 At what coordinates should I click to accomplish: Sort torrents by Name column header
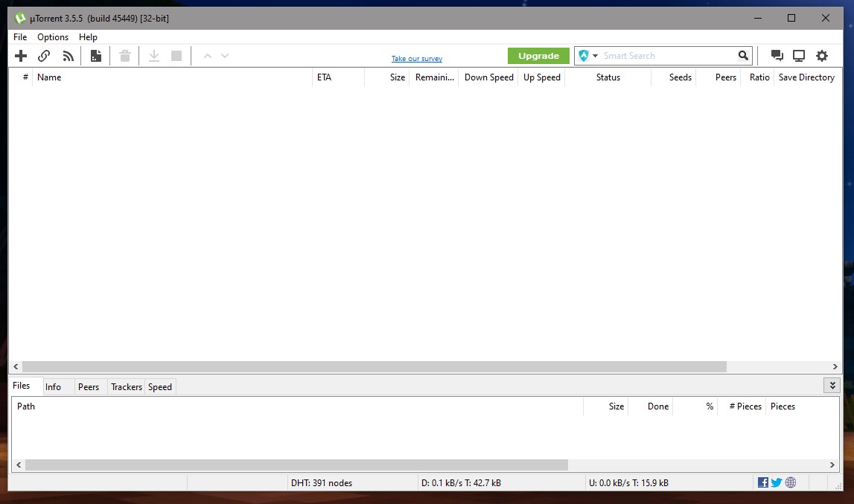(x=172, y=77)
